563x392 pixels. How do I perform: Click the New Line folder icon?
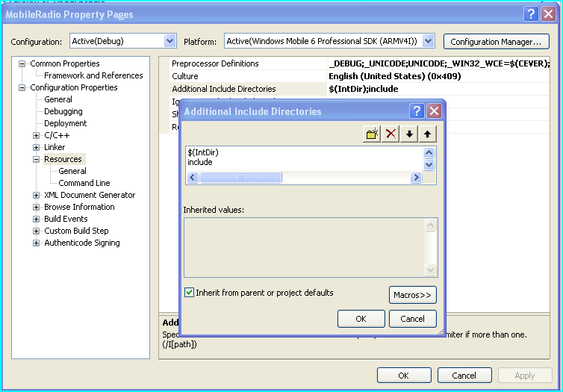(373, 134)
